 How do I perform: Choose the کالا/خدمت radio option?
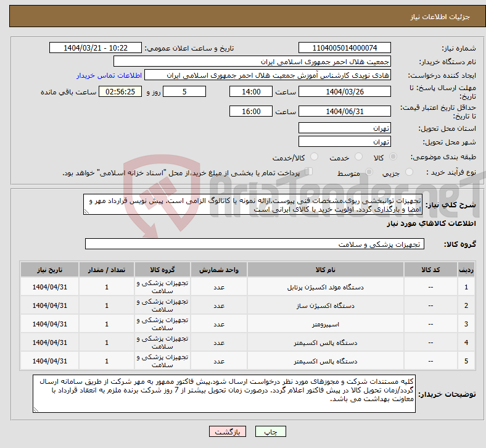coord(314,158)
